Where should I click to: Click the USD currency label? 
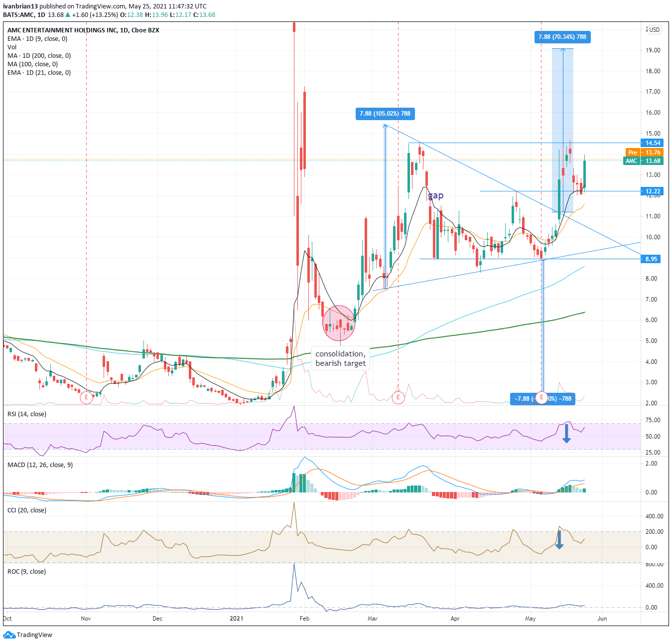point(654,30)
